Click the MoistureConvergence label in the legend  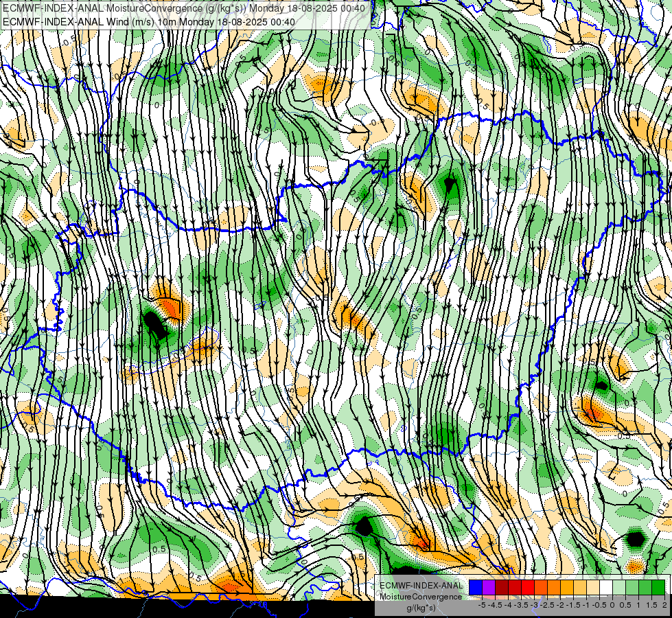421,597
